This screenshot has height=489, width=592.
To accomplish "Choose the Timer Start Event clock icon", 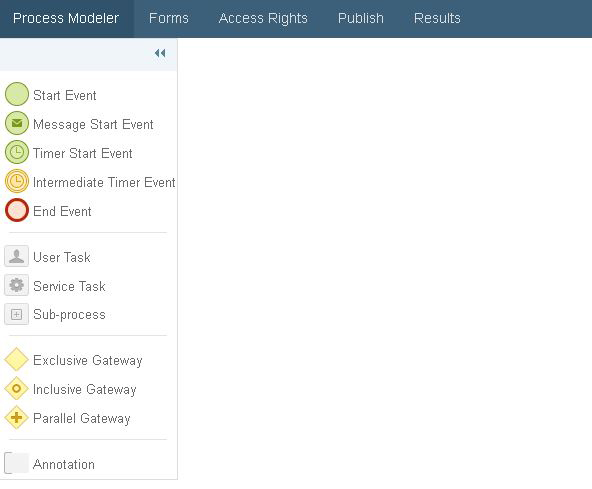I will (x=17, y=152).
